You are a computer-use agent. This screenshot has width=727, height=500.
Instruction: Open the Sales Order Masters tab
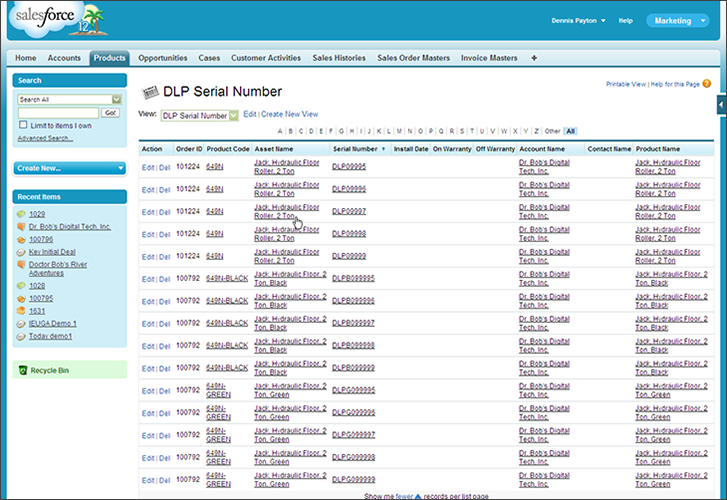click(414, 58)
